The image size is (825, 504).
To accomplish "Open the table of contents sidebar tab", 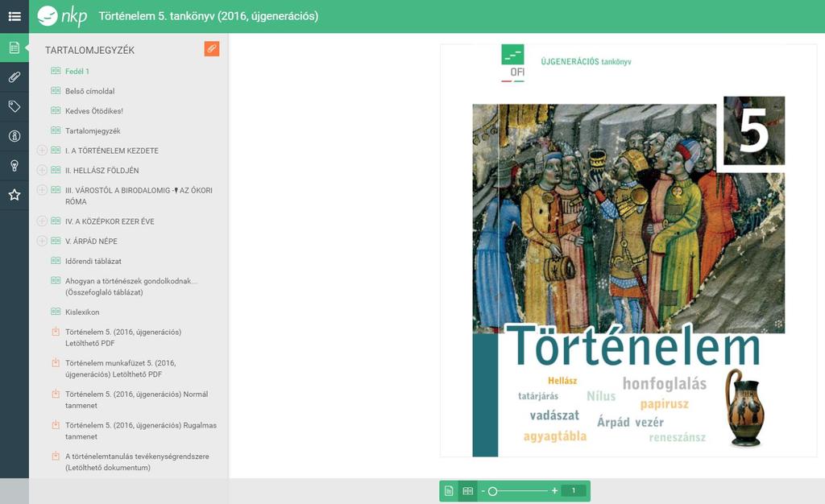I will pos(15,48).
